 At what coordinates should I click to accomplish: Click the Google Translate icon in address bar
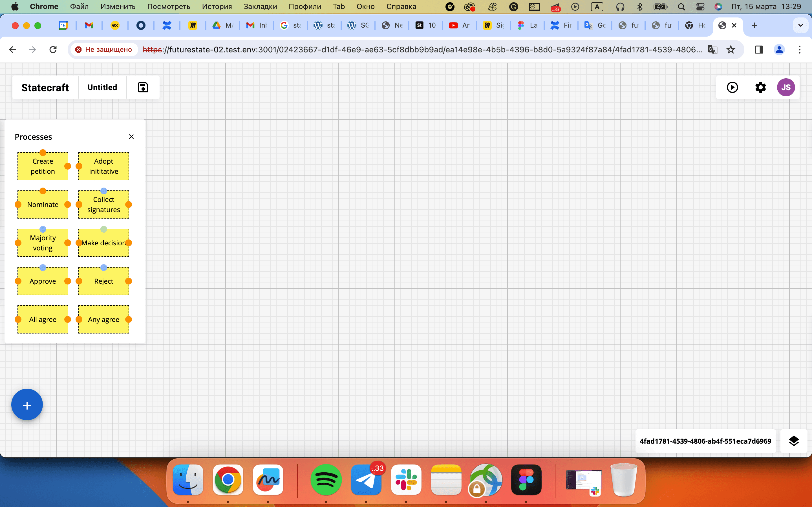[x=712, y=50]
